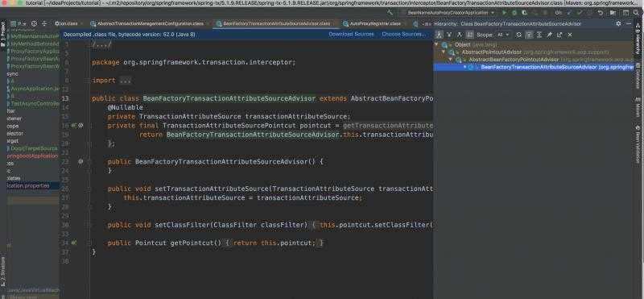Start debugging with the bug icon
644x299 pixels.
pyautogui.click(x=514, y=13)
